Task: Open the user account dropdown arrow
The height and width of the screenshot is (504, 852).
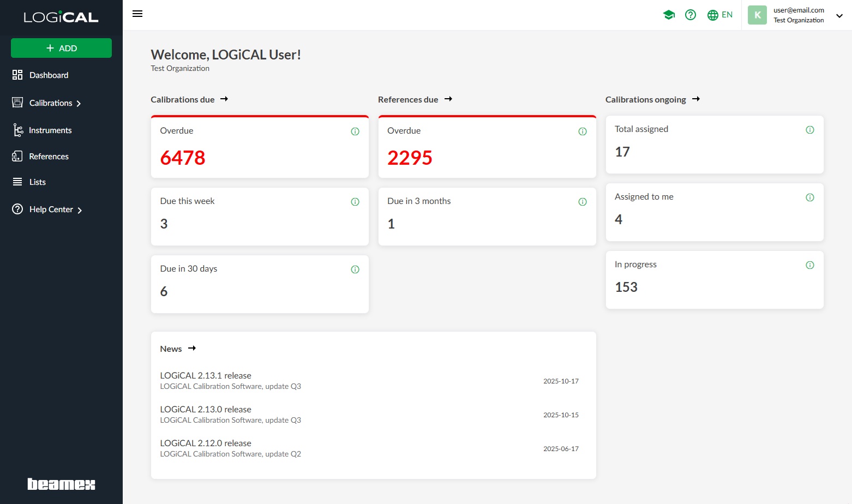Action: 839,16
